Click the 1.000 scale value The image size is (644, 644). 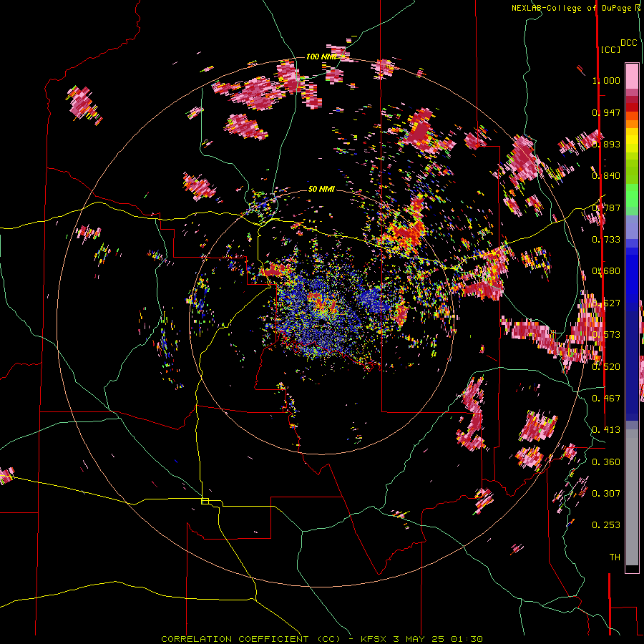pyautogui.click(x=606, y=80)
